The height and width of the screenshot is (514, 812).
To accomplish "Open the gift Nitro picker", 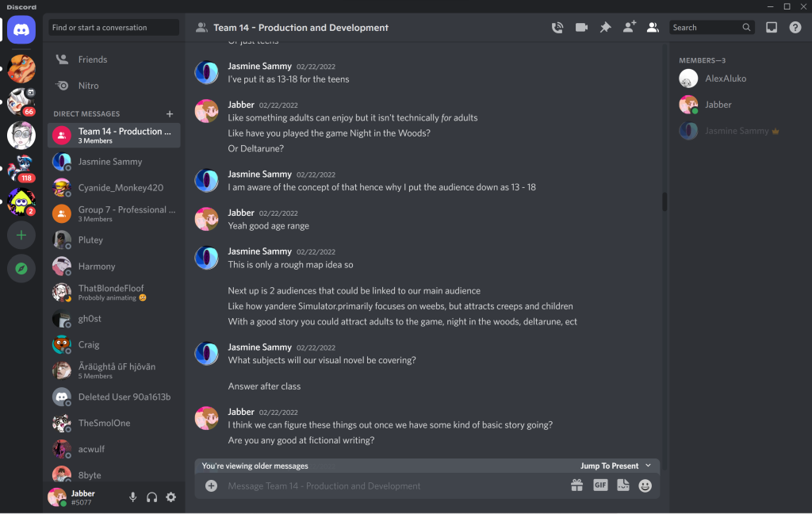I will tap(576, 485).
